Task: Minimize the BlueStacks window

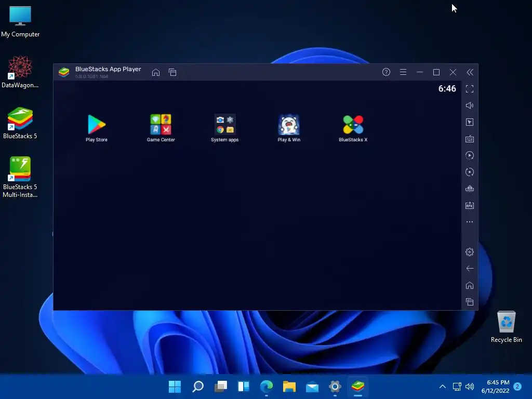Action: [420, 72]
